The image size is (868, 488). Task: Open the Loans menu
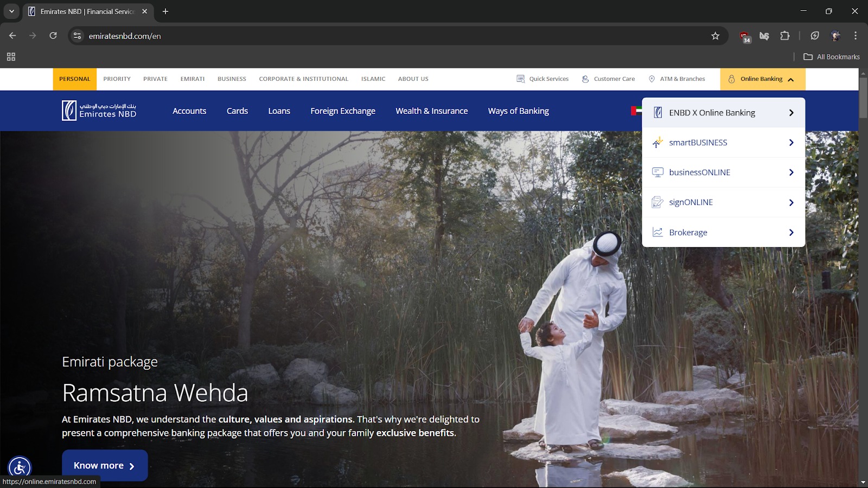(x=279, y=111)
